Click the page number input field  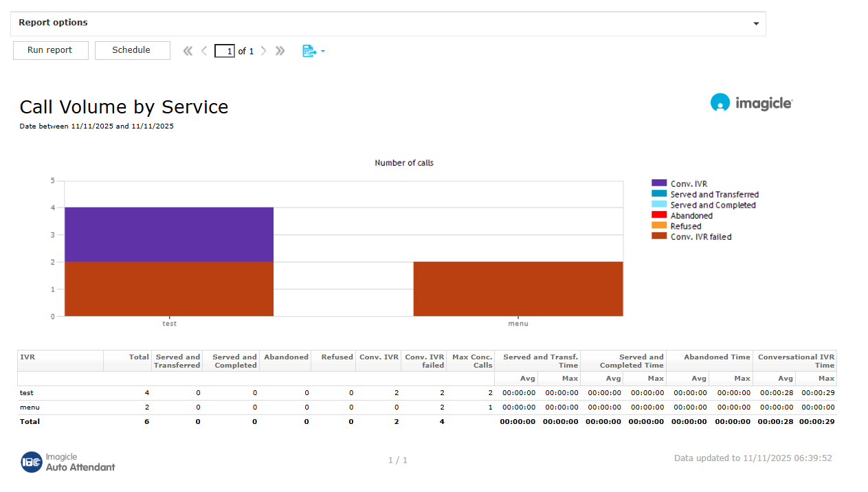click(x=225, y=51)
